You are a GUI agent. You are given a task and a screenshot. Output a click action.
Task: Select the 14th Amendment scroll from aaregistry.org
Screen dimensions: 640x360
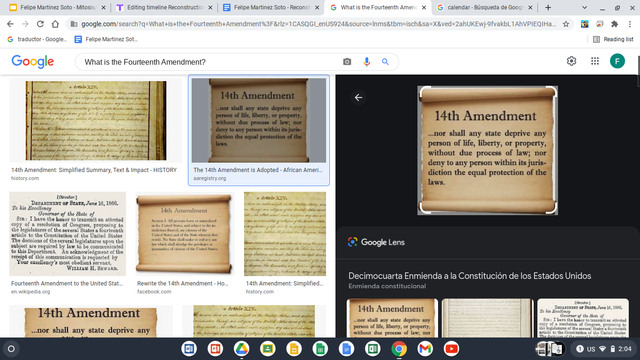[x=259, y=120]
